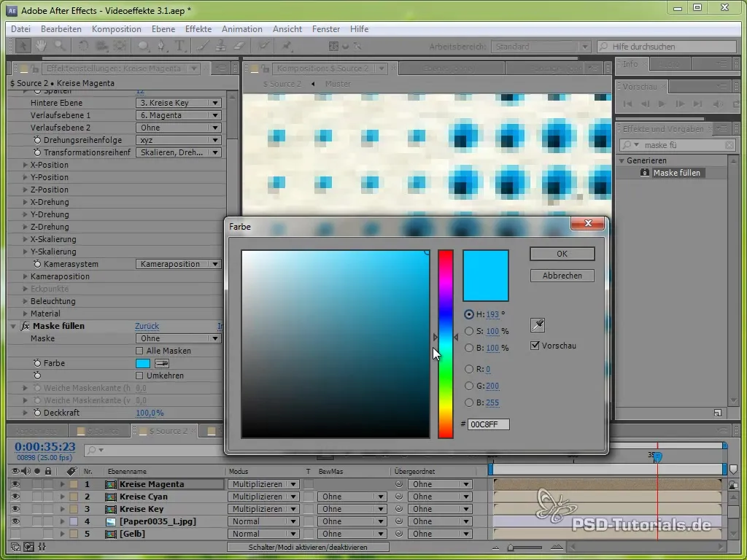Click the Play button in Vorschau panel

pos(662,104)
